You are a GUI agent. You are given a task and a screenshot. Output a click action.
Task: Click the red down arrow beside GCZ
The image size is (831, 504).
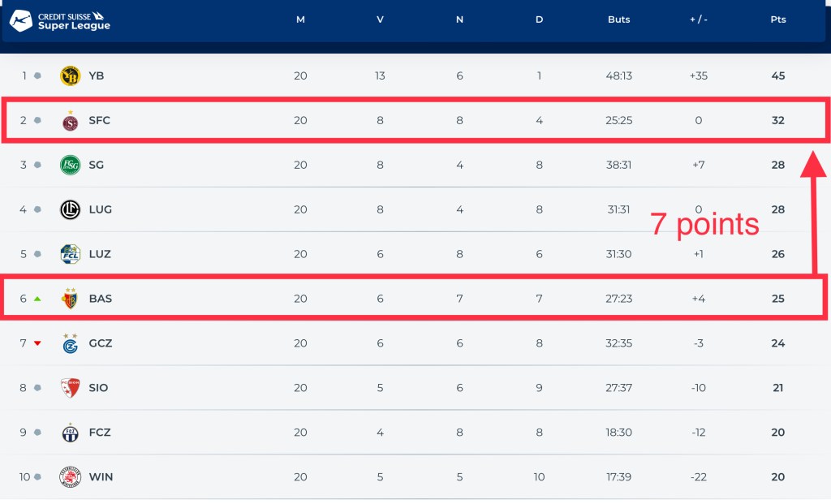37,343
